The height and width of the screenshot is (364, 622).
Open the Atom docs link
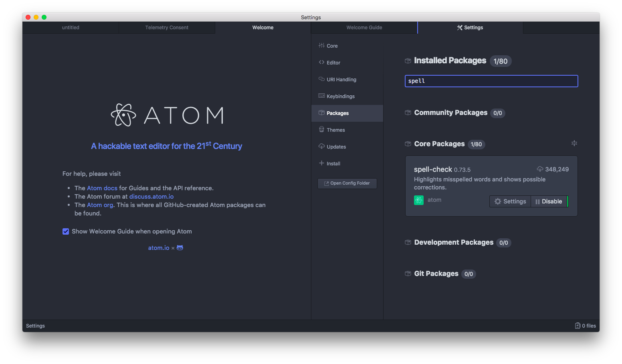coord(102,188)
